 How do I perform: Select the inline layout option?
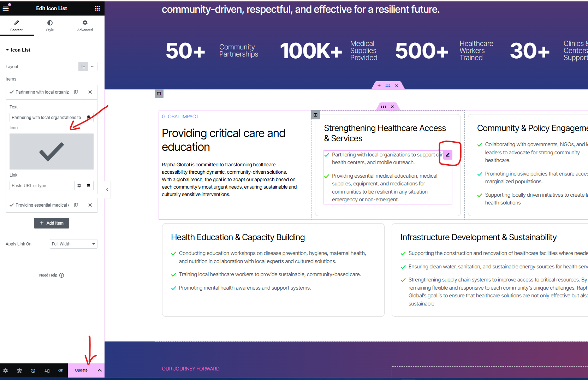93,67
